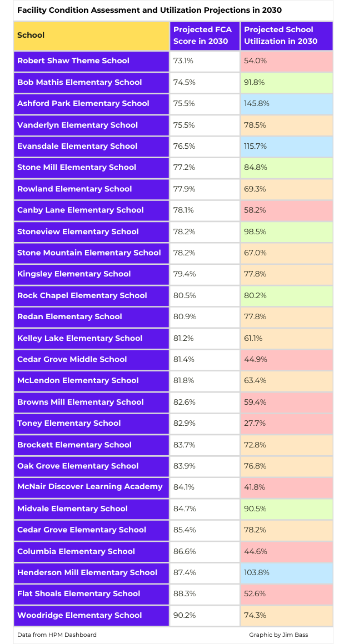The height and width of the screenshot is (644, 359).
Task: Click the Projected School Utilization in 2030 header
Action: tap(287, 36)
